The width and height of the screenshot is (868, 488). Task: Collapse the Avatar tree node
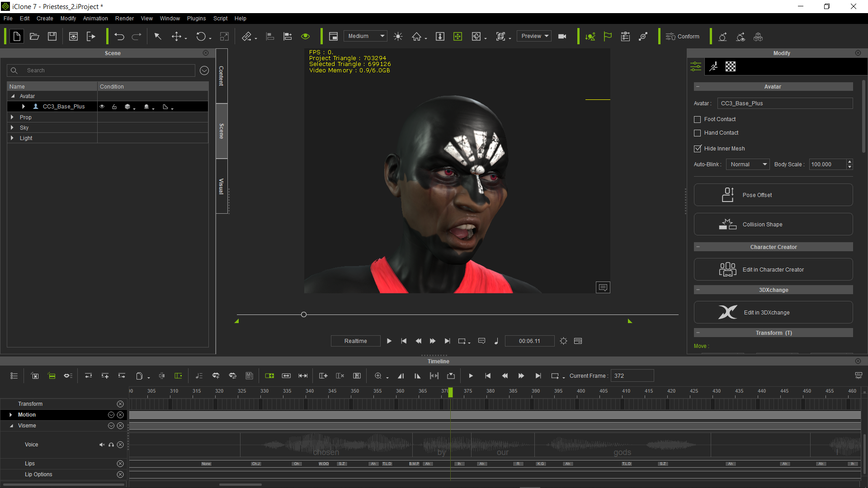(13, 96)
